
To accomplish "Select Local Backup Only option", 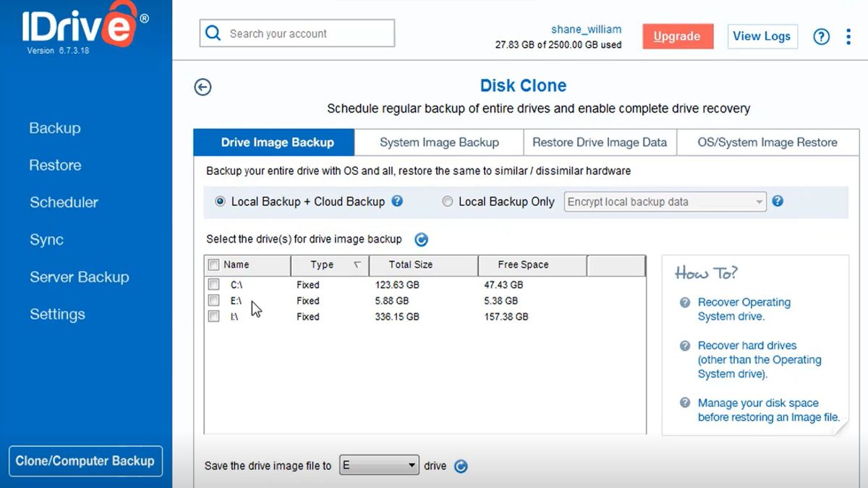I will tap(448, 202).
